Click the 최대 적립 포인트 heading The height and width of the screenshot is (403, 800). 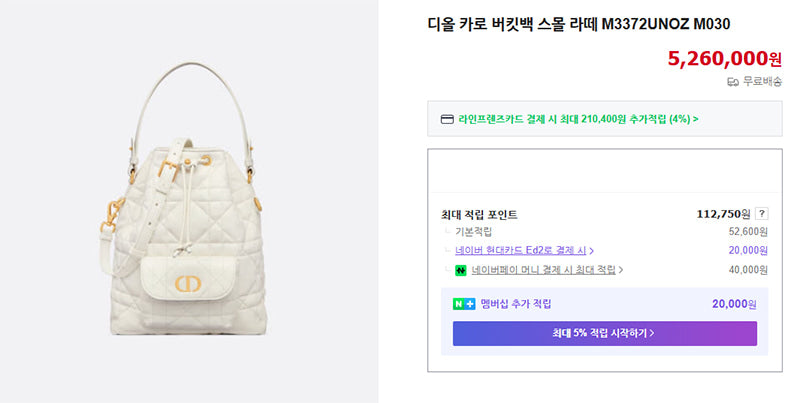[x=480, y=215]
